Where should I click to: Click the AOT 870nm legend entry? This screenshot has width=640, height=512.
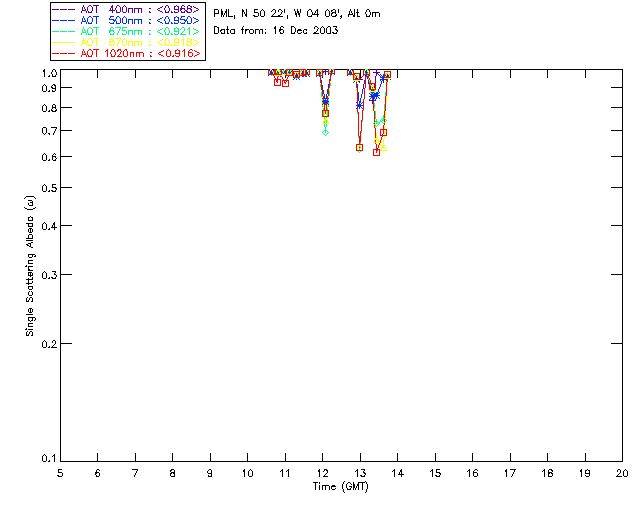coord(127,42)
